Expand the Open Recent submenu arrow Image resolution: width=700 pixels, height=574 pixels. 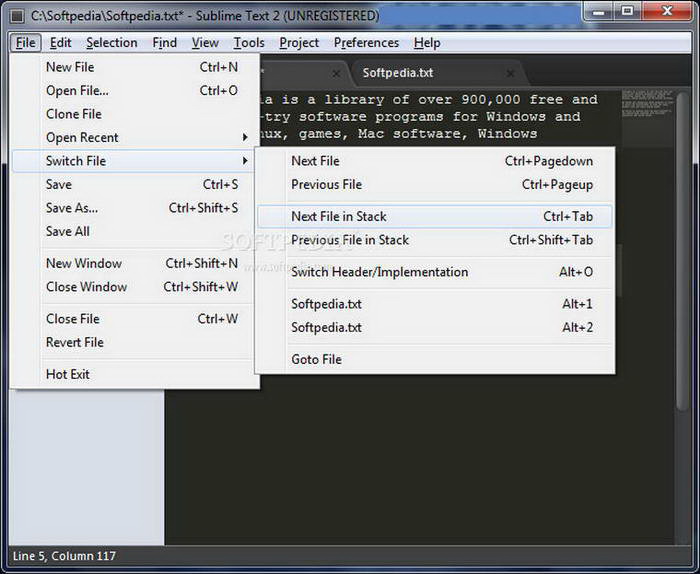[x=245, y=138]
